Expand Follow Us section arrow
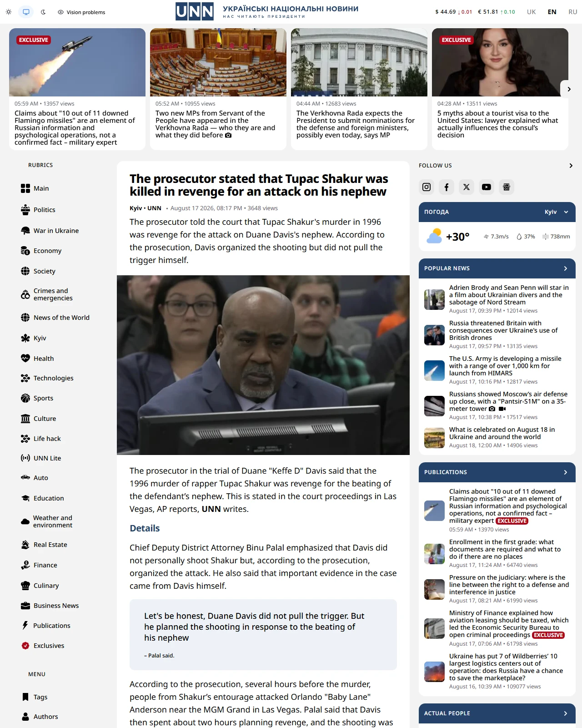This screenshot has width=582, height=728. 571,166
